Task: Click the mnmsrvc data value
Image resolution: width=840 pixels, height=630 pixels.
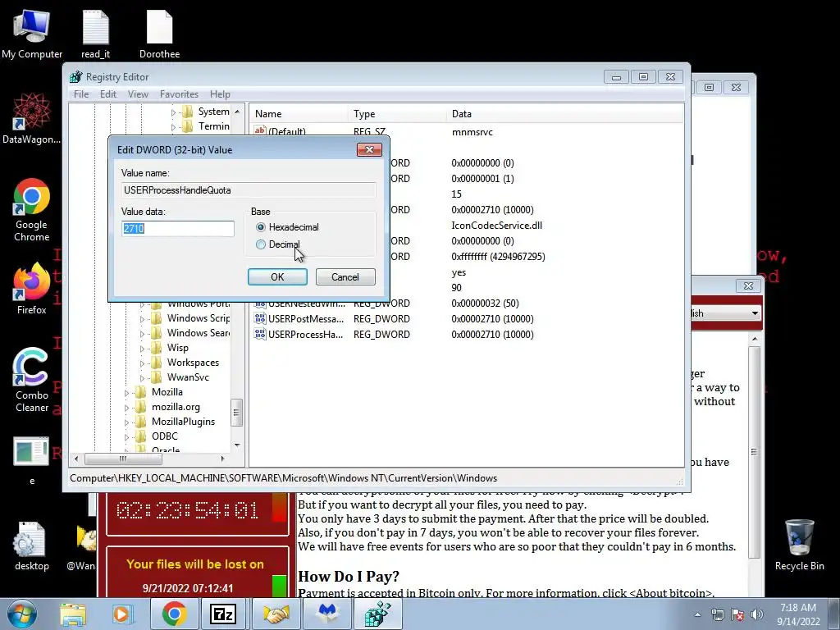Action: coord(472,132)
